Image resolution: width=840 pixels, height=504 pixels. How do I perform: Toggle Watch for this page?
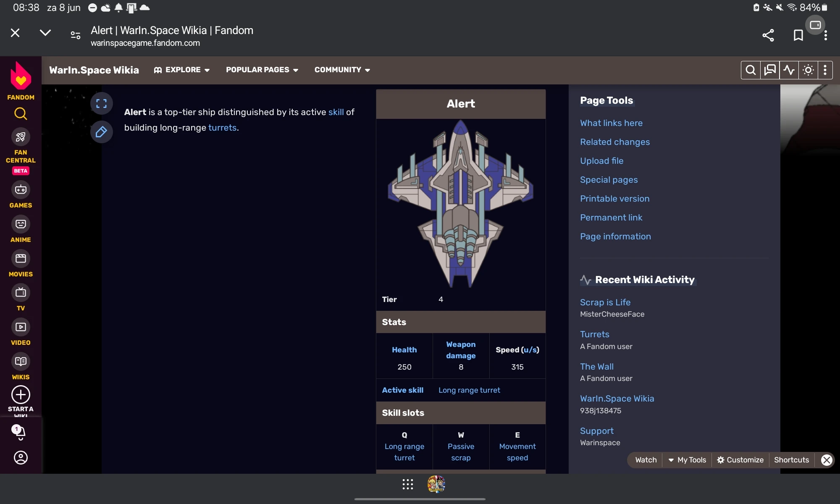(646, 460)
